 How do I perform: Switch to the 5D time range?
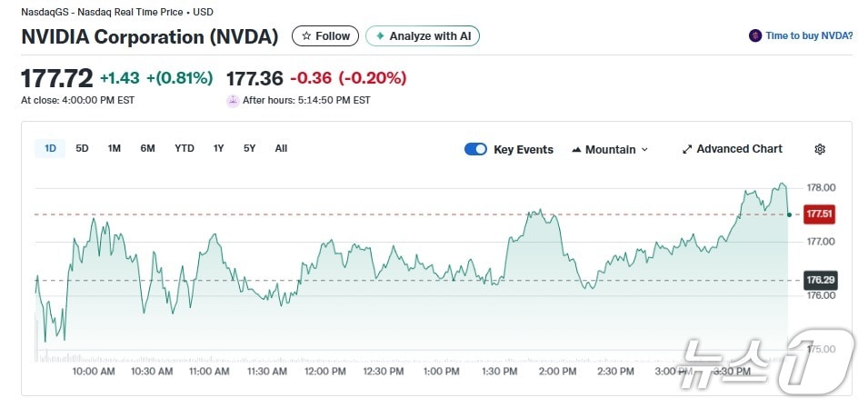[x=82, y=148]
